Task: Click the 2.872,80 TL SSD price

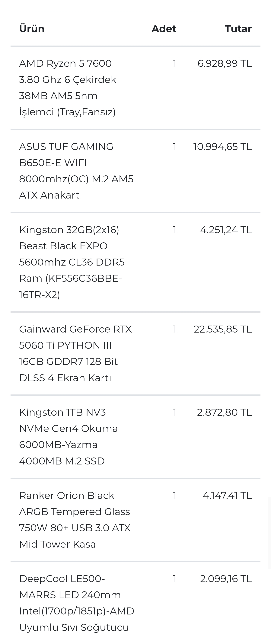Action: (225, 413)
